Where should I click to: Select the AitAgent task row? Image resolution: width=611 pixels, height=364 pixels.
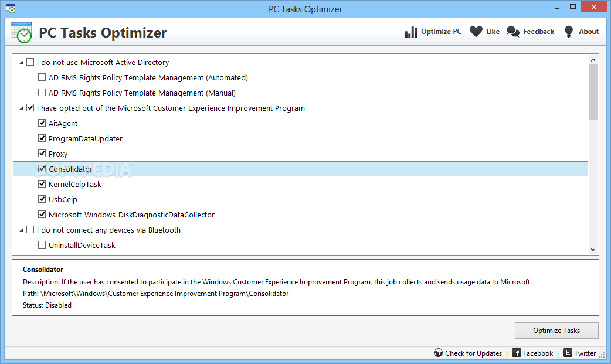[x=63, y=123]
